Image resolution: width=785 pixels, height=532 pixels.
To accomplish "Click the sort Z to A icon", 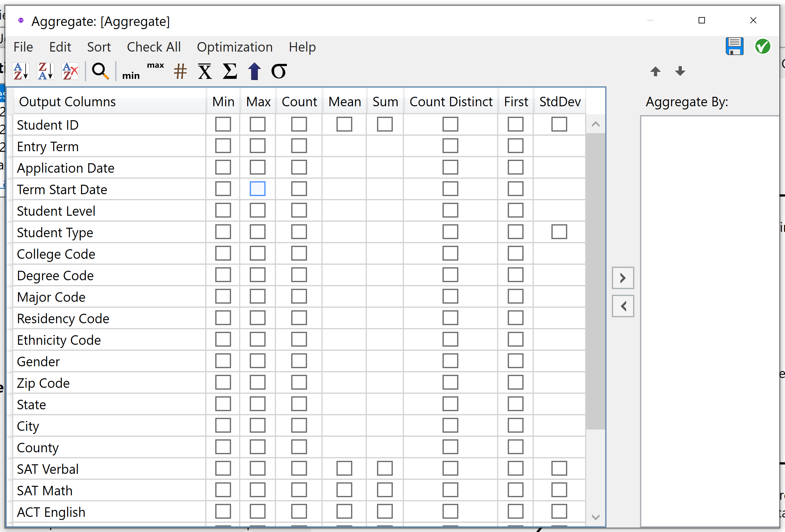I will 46,71.
